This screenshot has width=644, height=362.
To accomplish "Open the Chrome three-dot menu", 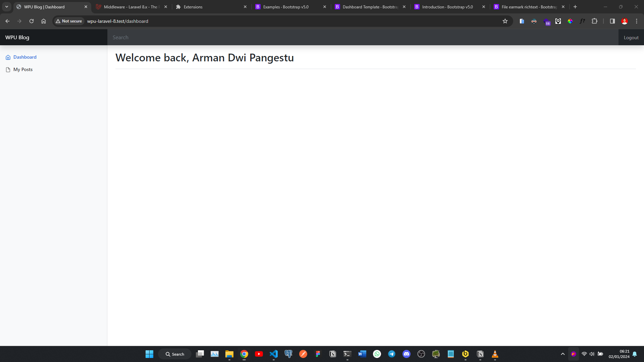I will (x=637, y=21).
